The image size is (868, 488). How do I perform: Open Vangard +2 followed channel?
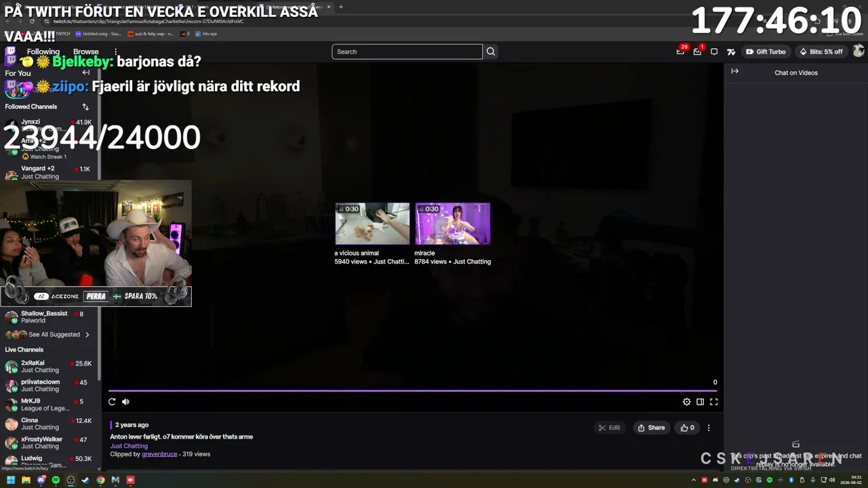click(50, 172)
